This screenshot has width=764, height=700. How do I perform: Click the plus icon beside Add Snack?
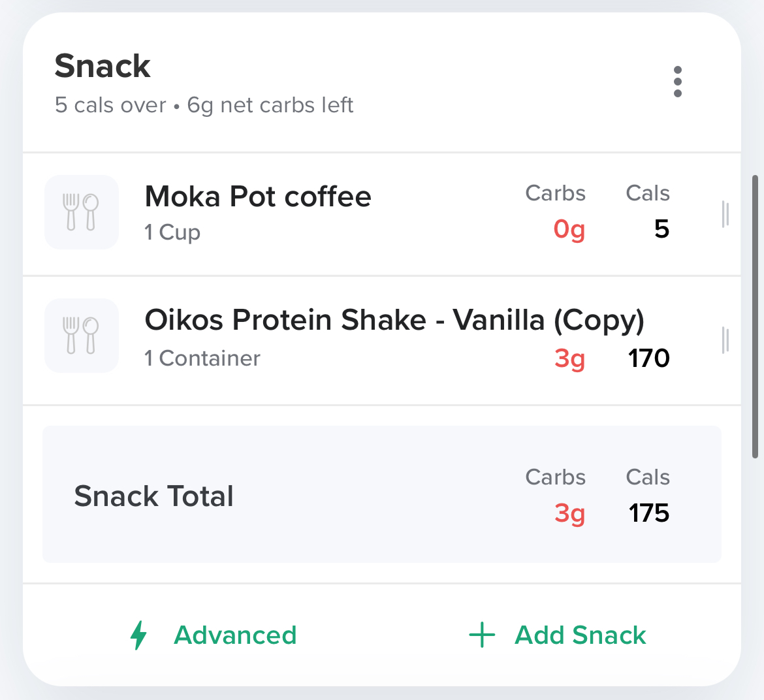click(x=482, y=635)
